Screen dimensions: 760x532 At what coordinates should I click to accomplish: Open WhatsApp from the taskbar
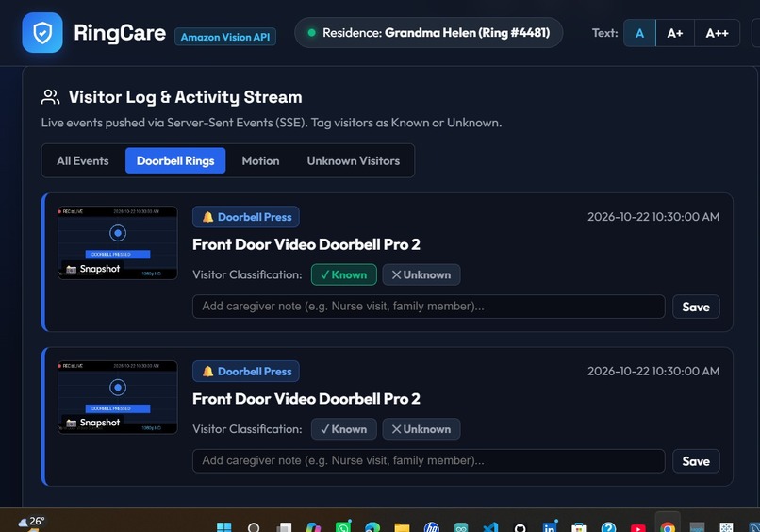343,526
